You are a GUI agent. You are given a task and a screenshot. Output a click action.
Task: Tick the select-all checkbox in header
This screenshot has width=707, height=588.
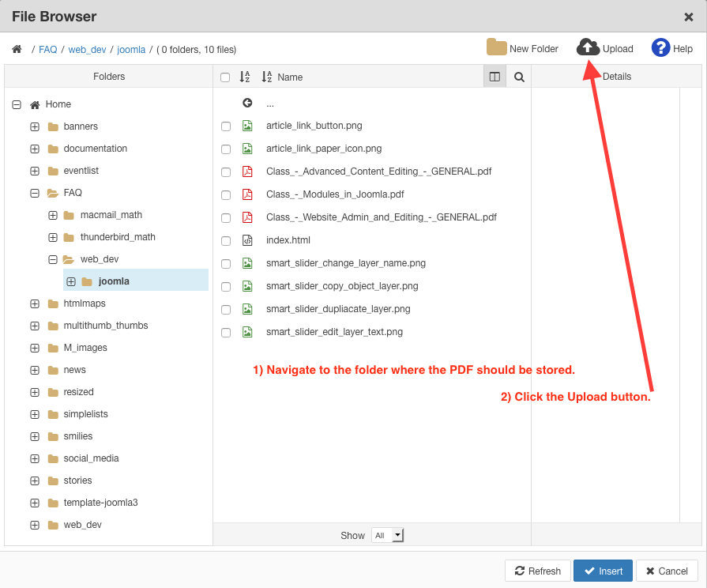[225, 77]
